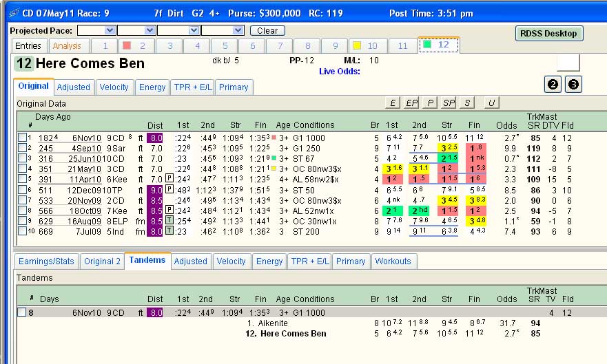Screen dimensions: 607x364
Task: Click the yellow marker in the 21May10 row
Action: pos(274,169)
